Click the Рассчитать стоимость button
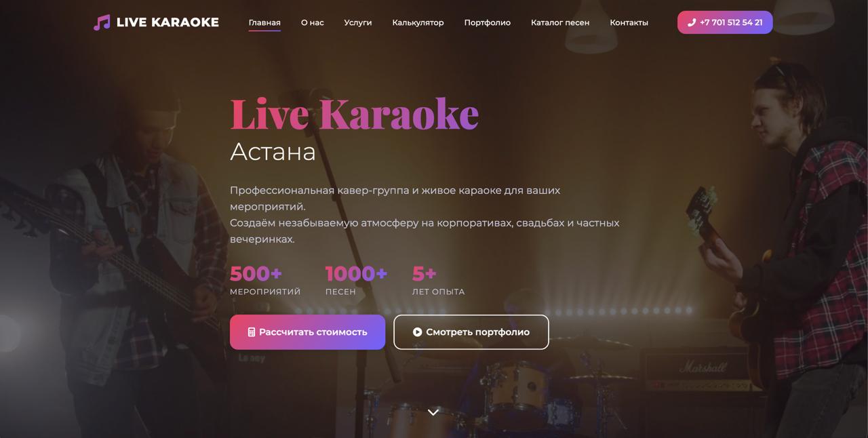Screen dimensions: 868x438 pyautogui.click(x=307, y=332)
